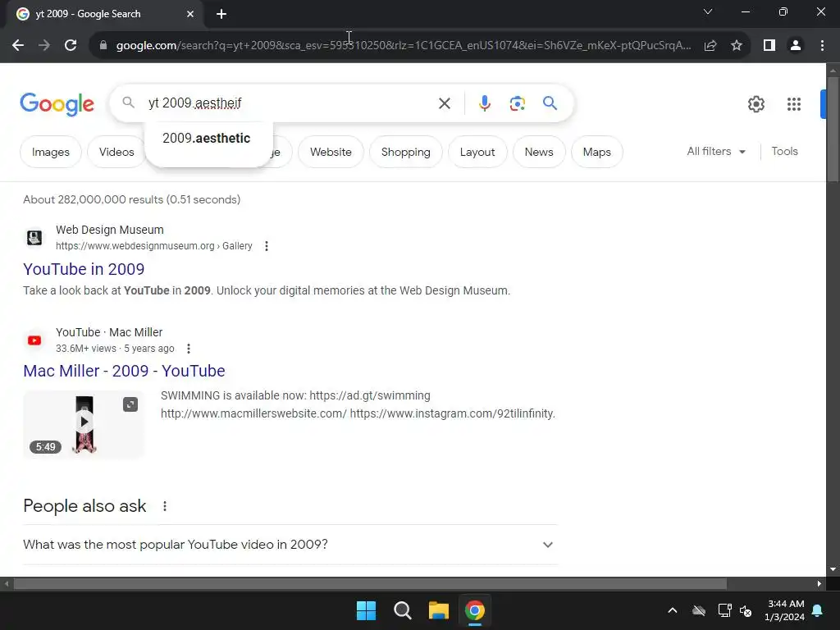Open File Explorer from taskbar
Image resolution: width=840 pixels, height=630 pixels.
438,610
